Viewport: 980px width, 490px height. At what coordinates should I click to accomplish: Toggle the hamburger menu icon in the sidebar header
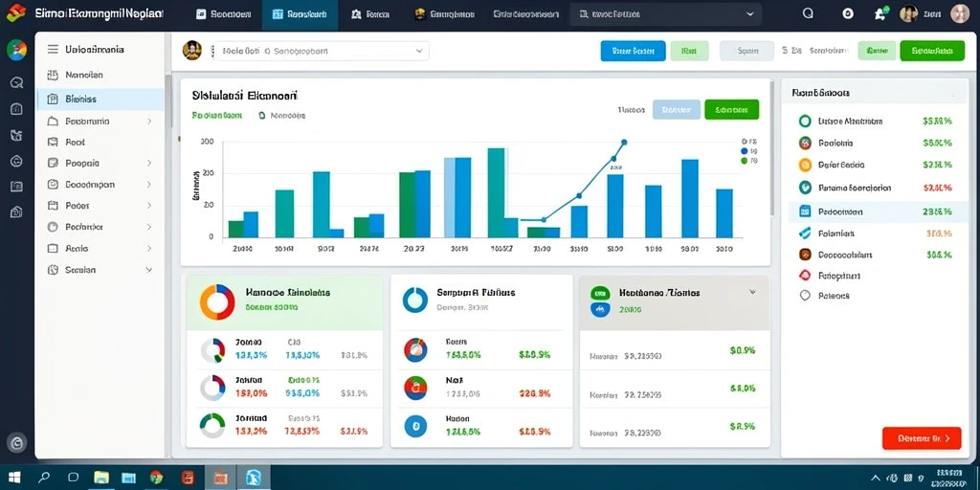point(54,50)
